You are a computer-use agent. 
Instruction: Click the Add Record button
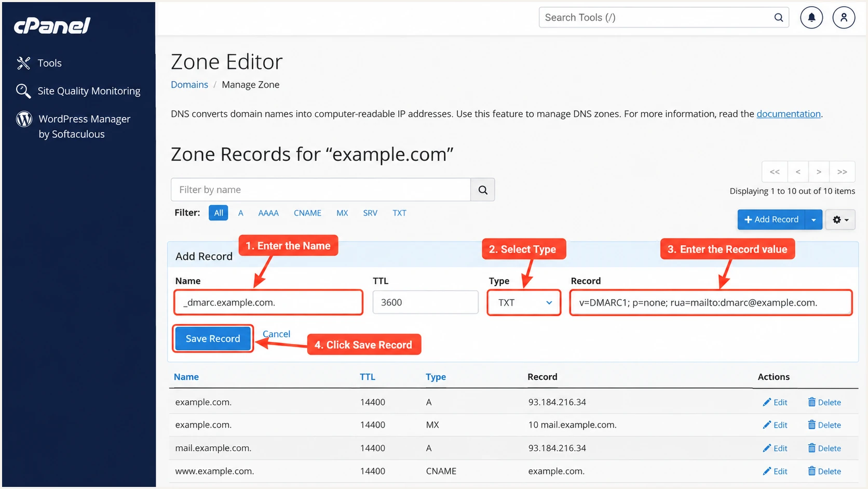[x=771, y=219]
